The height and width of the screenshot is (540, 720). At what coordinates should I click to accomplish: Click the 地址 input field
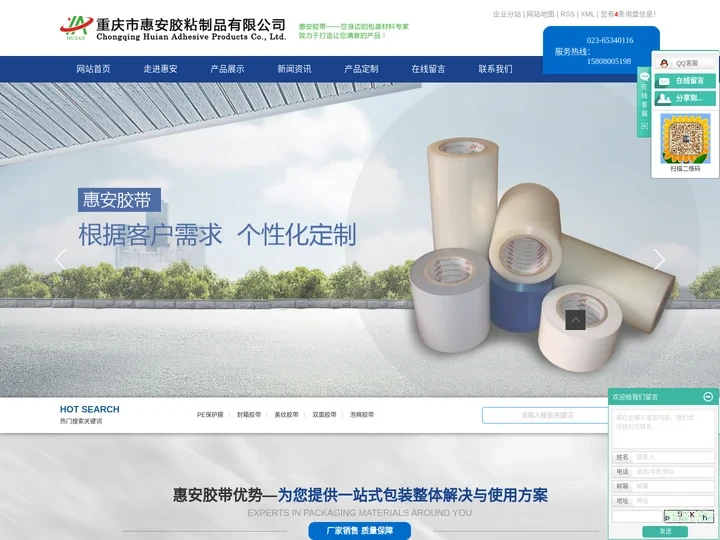pyautogui.click(x=674, y=501)
